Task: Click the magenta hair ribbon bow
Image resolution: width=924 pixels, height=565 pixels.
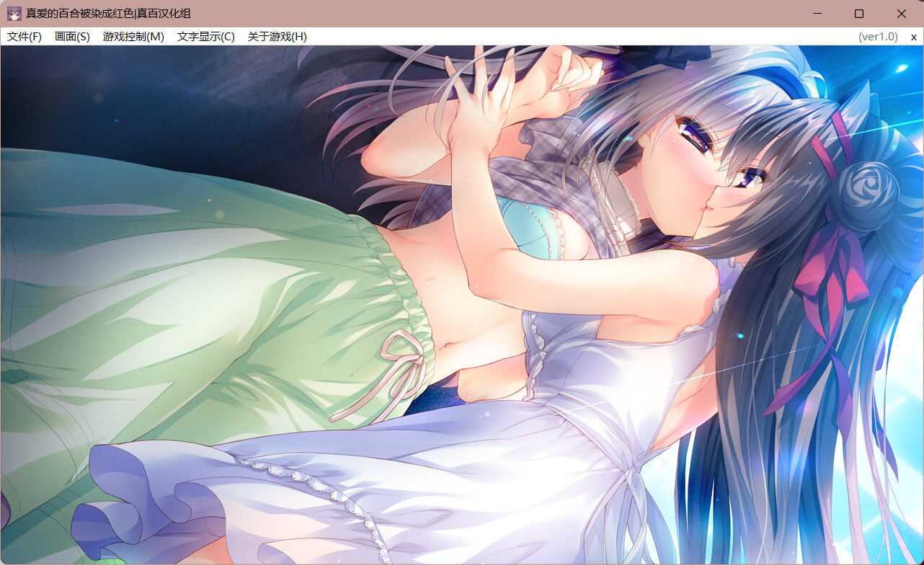Action: point(829,270)
